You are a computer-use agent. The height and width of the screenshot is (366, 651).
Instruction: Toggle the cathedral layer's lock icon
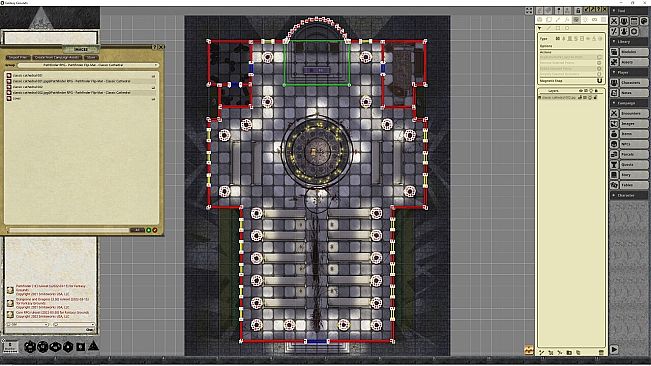tap(595, 98)
